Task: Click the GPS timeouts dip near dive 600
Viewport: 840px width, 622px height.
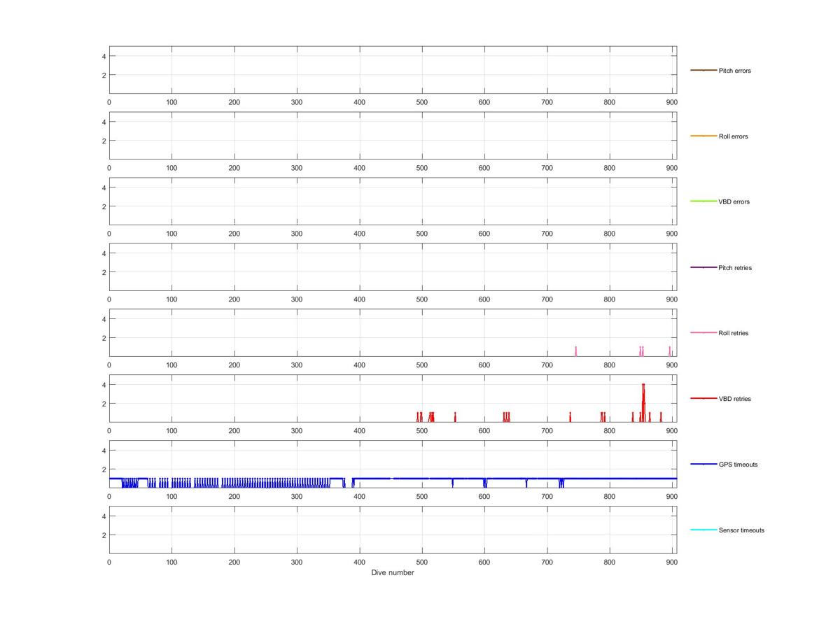Action: pyautogui.click(x=484, y=483)
